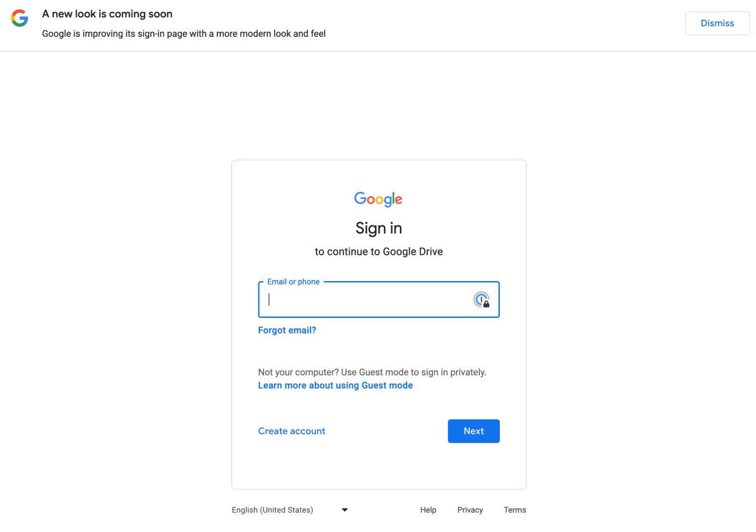Click the floating "Email or phone" field label
The height and width of the screenshot is (532, 756).
pos(293,282)
